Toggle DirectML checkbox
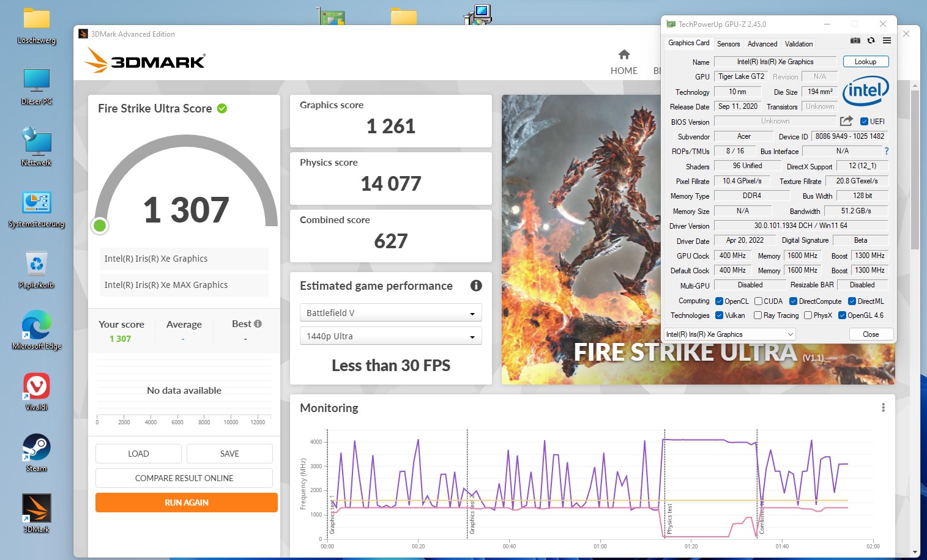Screen dimensions: 927x560 pyautogui.click(x=852, y=301)
